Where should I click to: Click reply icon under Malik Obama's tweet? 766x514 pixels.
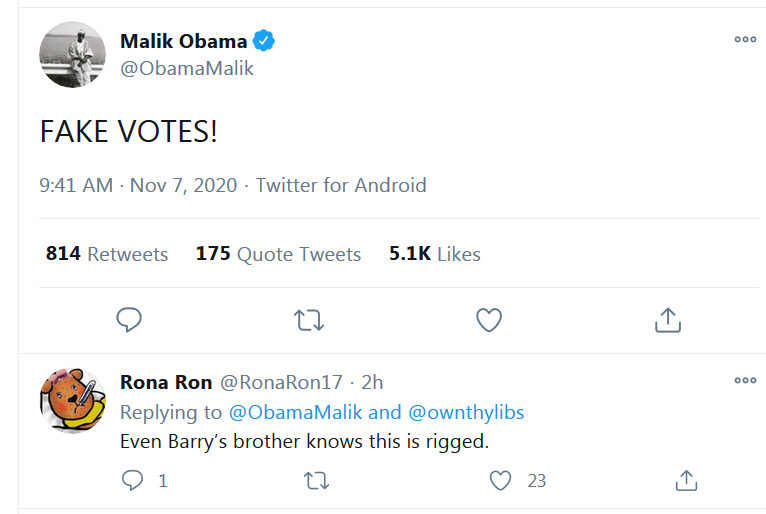(x=129, y=320)
